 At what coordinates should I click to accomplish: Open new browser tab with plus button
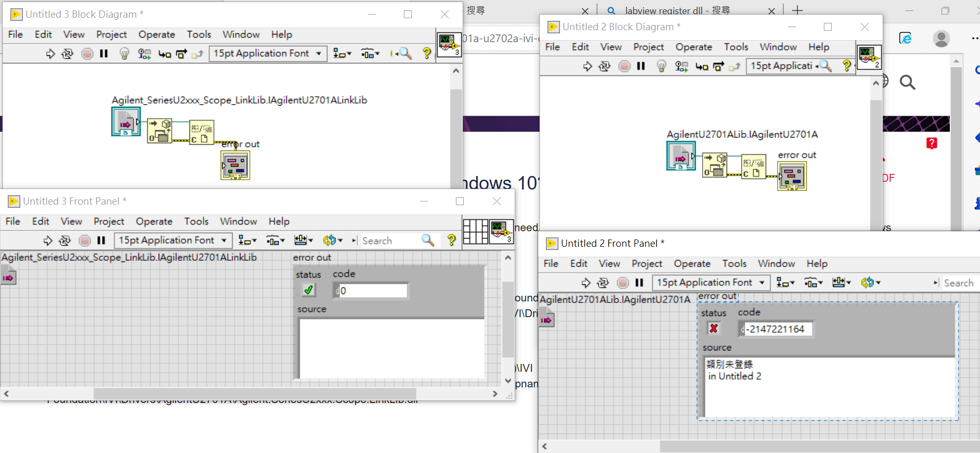click(797, 10)
